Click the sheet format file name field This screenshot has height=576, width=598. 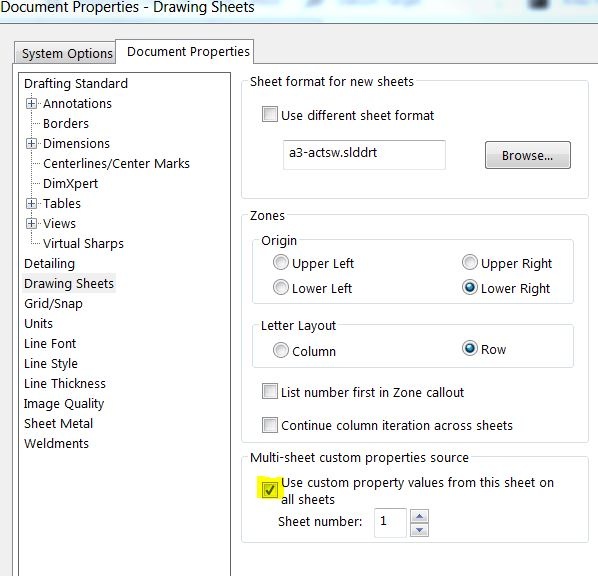point(364,154)
